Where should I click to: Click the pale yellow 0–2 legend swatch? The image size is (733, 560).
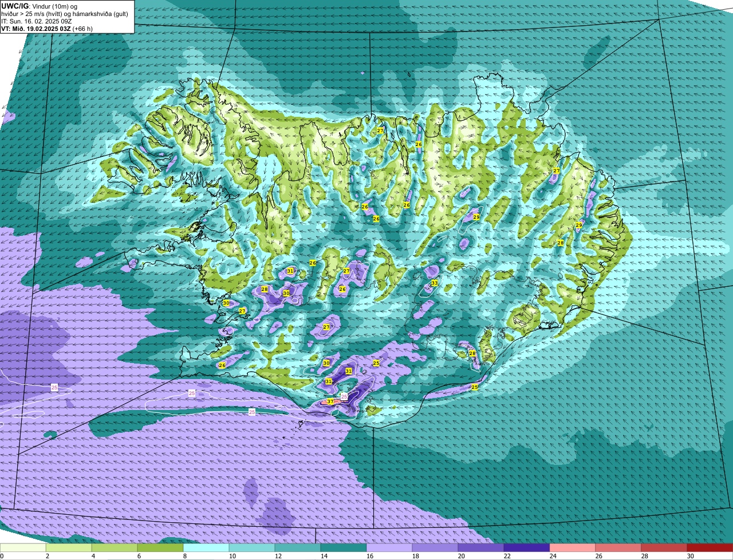(23, 548)
